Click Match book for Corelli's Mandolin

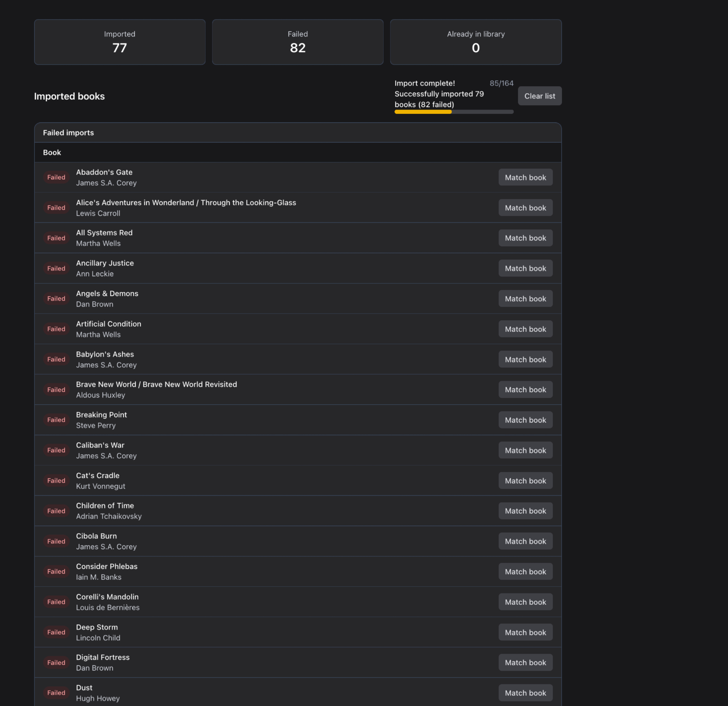pos(525,602)
